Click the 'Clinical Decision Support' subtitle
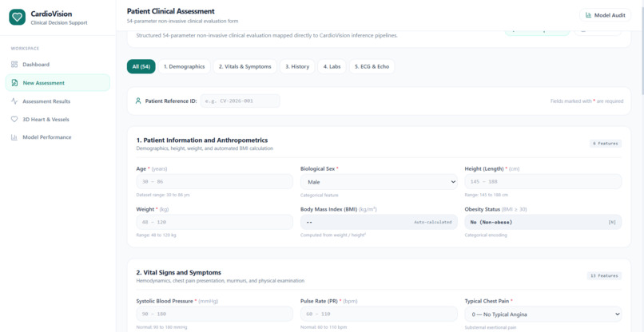 coord(59,23)
